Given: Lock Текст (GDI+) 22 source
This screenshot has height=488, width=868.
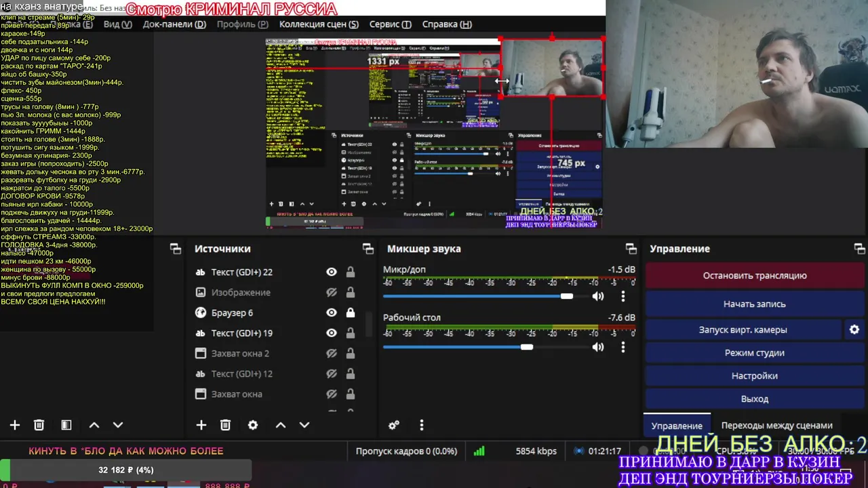Looking at the screenshot, I should tap(351, 272).
